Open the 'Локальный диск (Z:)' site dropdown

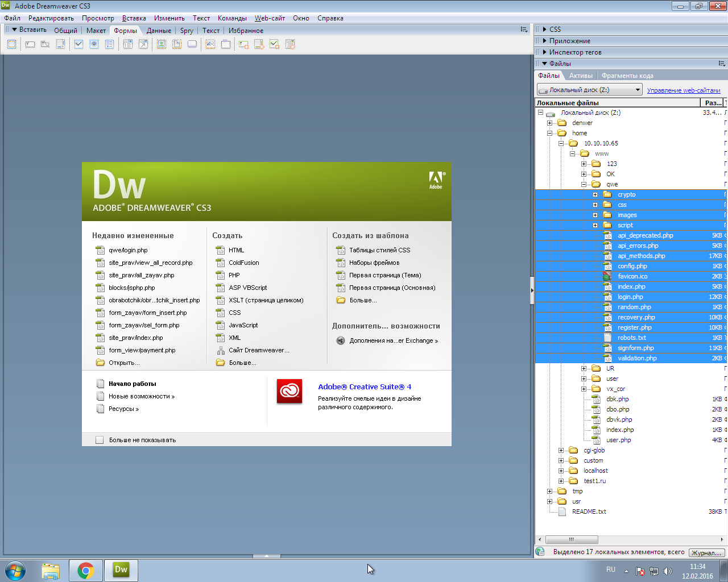(x=590, y=90)
